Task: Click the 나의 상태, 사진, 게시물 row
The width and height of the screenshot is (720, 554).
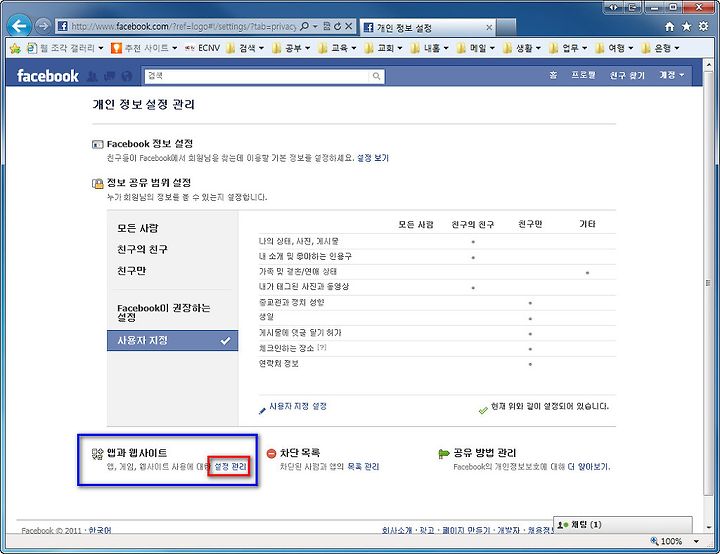Action: click(x=437, y=241)
